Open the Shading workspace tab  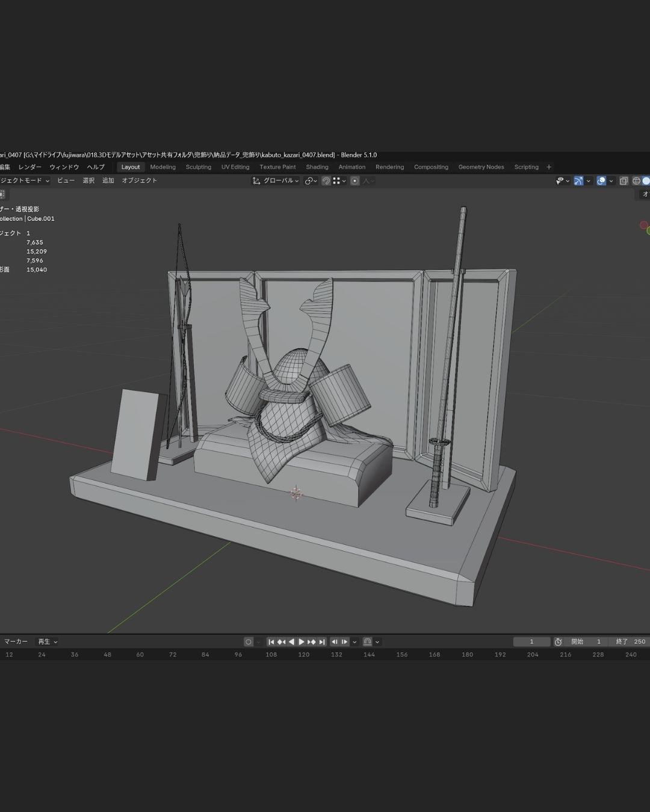coord(317,167)
